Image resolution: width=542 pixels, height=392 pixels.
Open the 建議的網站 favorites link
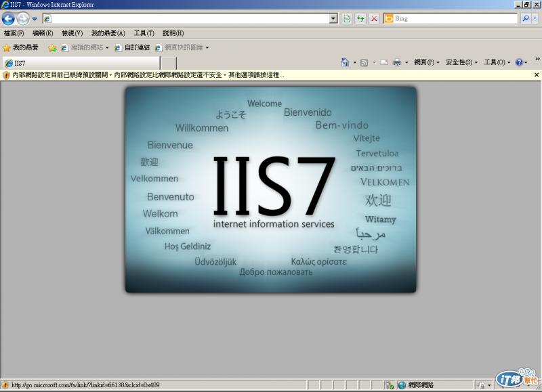click(85, 47)
